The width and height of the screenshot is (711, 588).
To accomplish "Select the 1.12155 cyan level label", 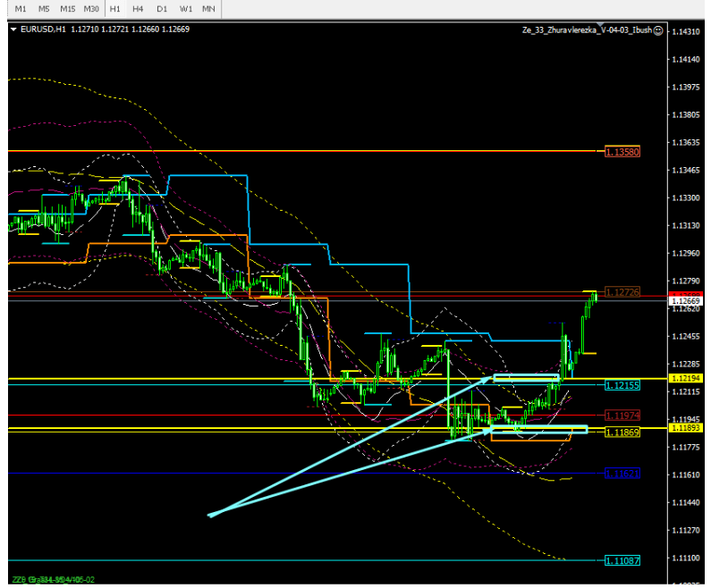I will point(622,385).
